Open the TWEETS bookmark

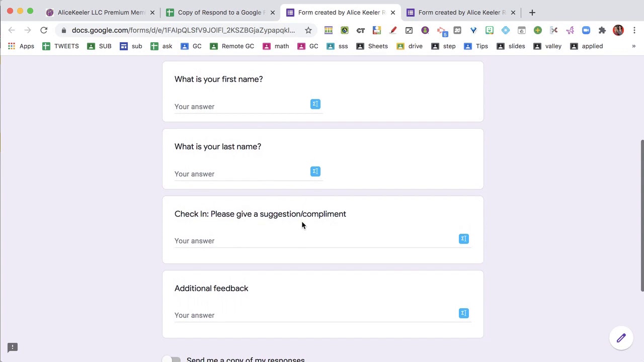[x=60, y=46]
